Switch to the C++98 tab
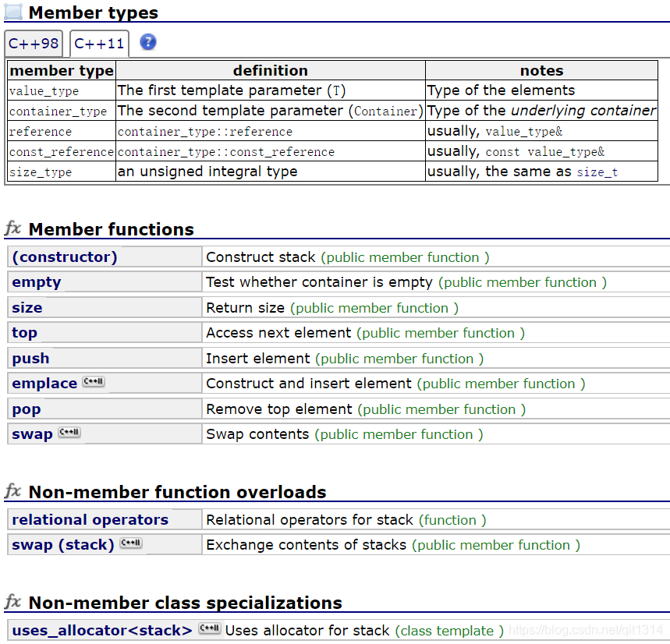 pos(34,44)
